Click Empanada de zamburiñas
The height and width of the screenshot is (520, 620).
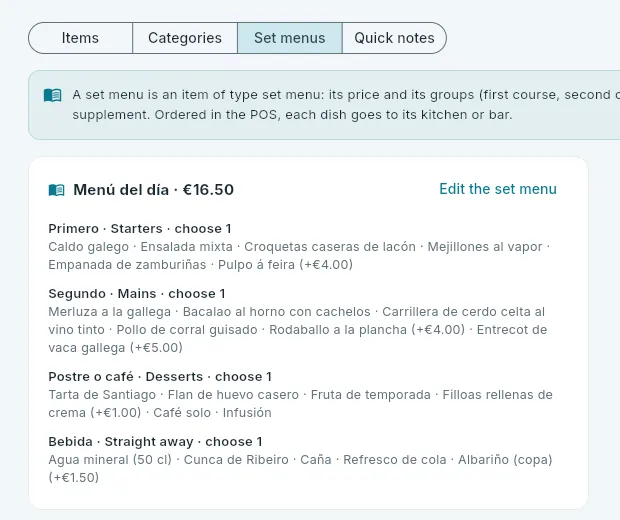click(127, 265)
